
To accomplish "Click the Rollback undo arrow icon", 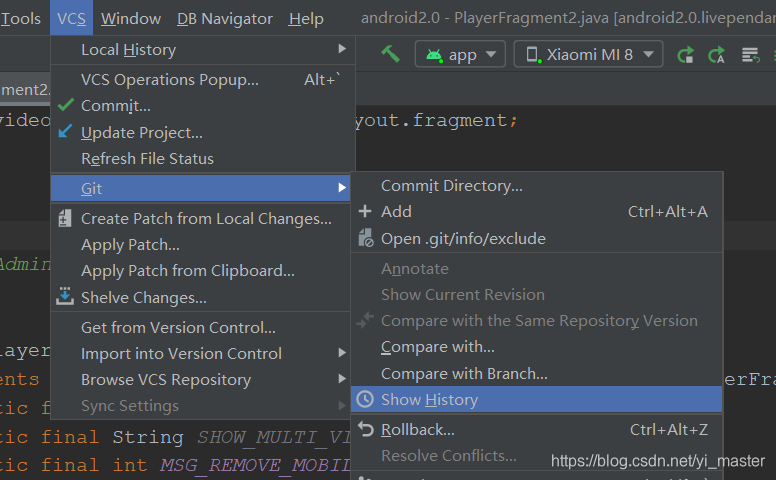I will tap(365, 429).
